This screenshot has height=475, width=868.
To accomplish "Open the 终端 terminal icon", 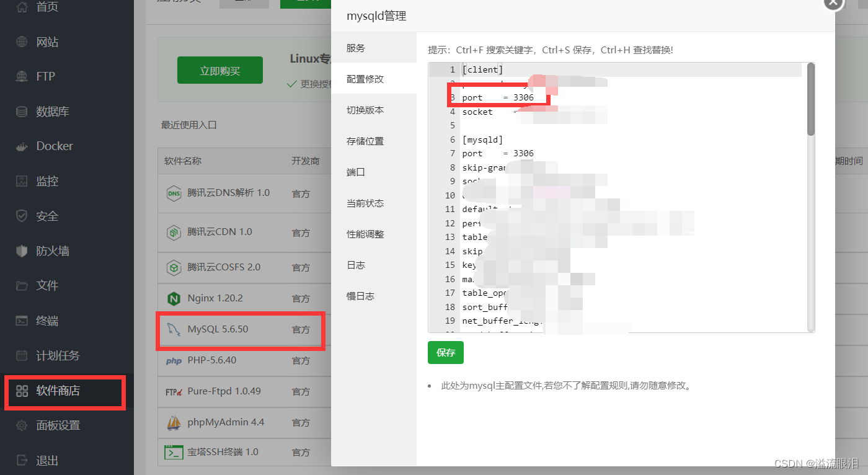I will pos(22,321).
